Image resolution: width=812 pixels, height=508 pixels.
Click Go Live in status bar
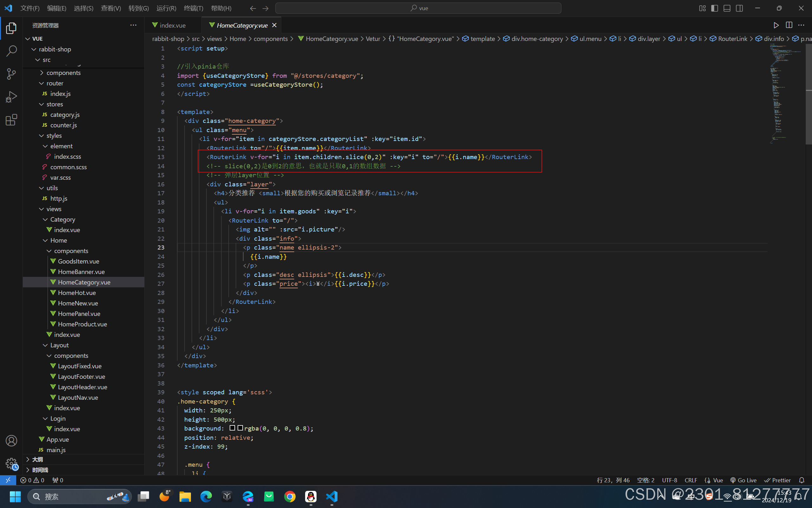tap(743, 480)
